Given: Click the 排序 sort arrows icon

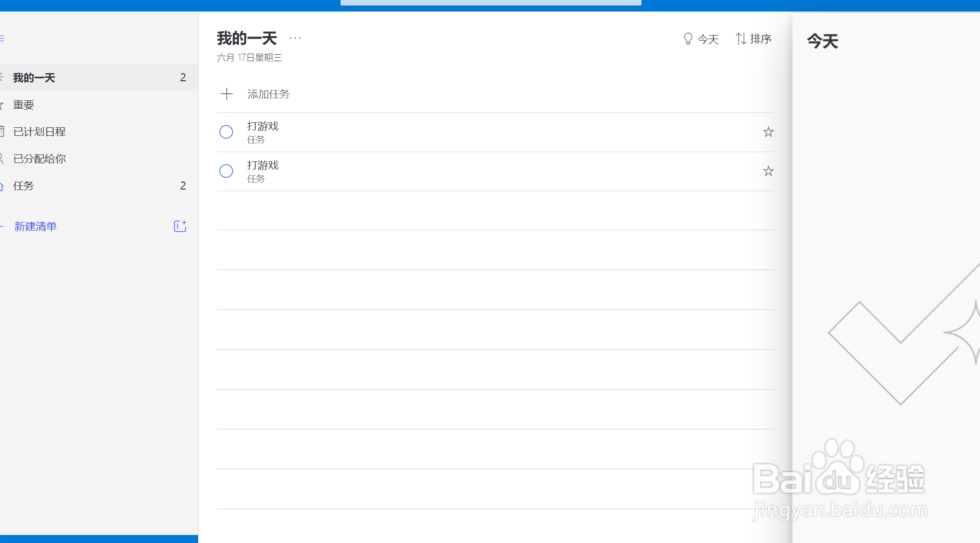Looking at the screenshot, I should [741, 39].
